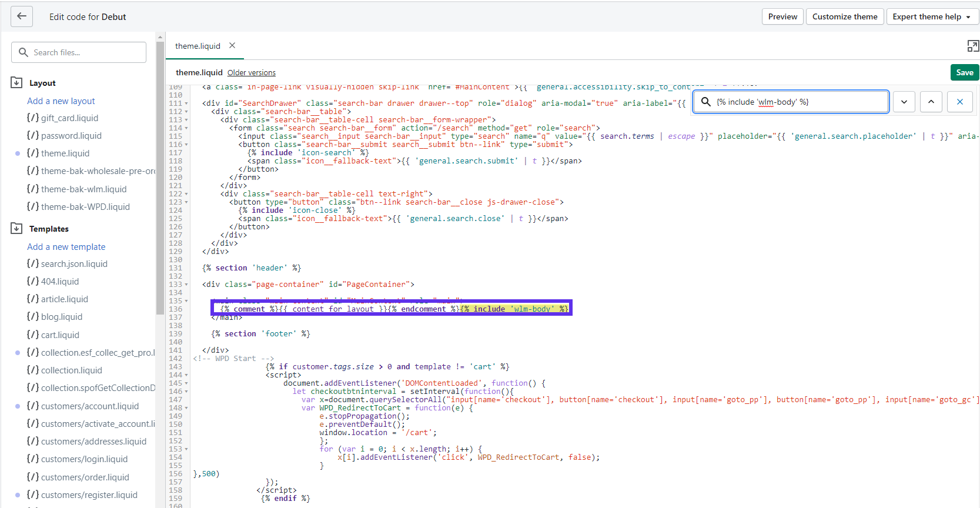Fold code at line 144

point(186,375)
